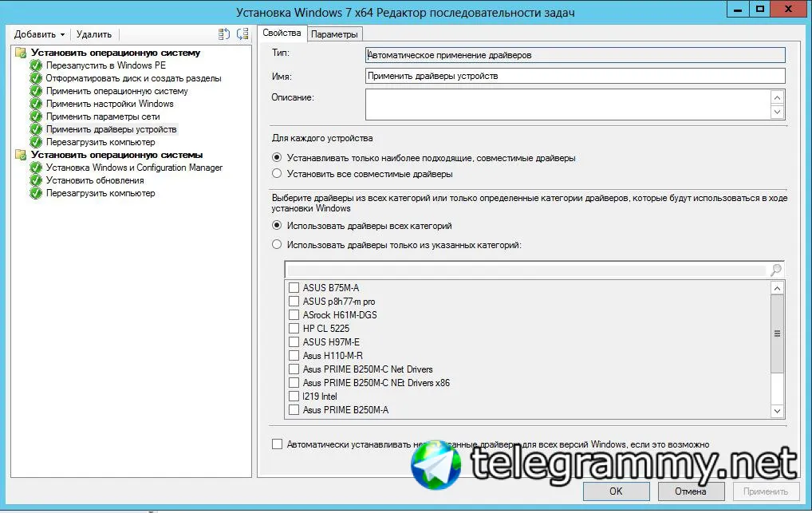812x513 pixels.
Task: Open the Добавить dropdown menu
Action: [x=39, y=34]
